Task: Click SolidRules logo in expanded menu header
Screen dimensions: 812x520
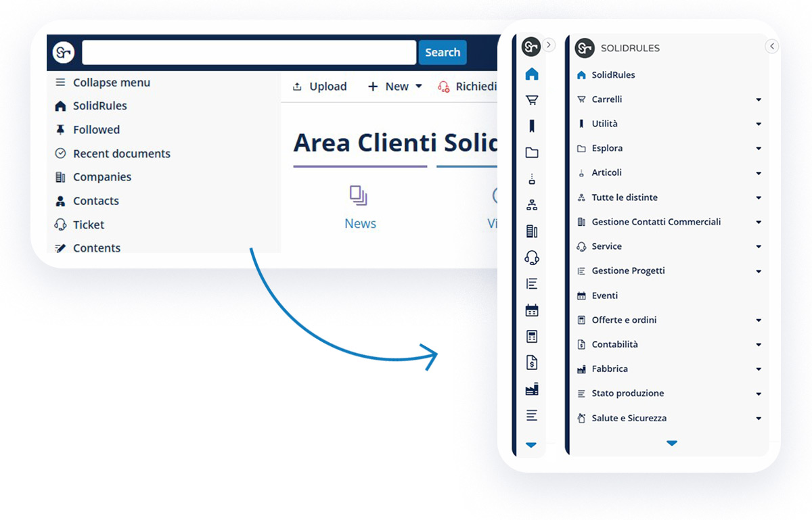Action: pos(584,48)
